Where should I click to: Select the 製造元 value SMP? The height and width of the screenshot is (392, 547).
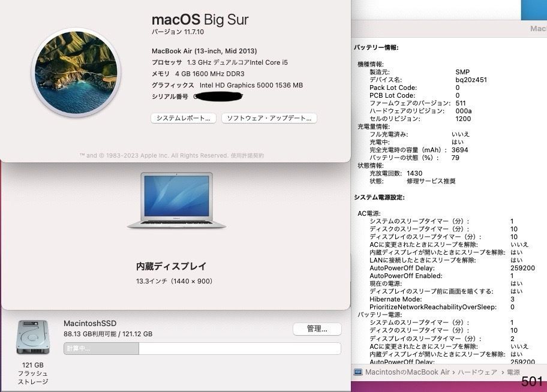(x=462, y=72)
